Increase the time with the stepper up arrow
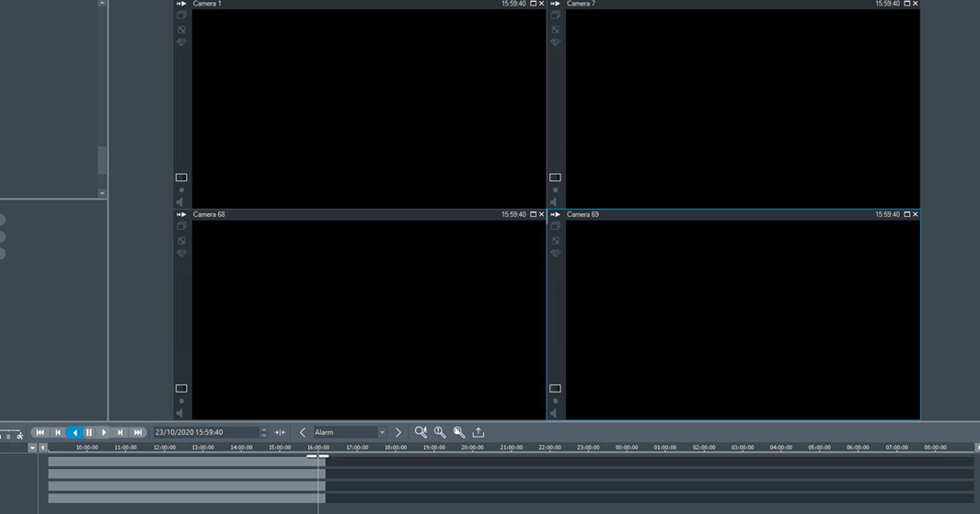 click(264, 429)
